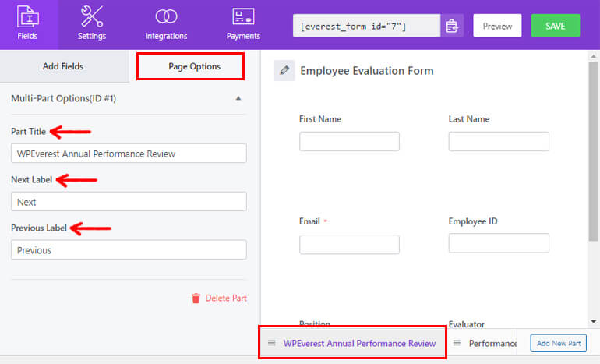The width and height of the screenshot is (600, 364).
Task: Open the Payments card icon
Action: pyautogui.click(x=243, y=17)
